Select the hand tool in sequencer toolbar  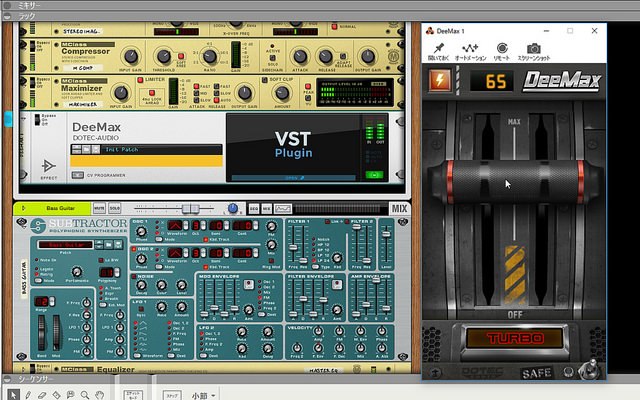tap(99, 395)
